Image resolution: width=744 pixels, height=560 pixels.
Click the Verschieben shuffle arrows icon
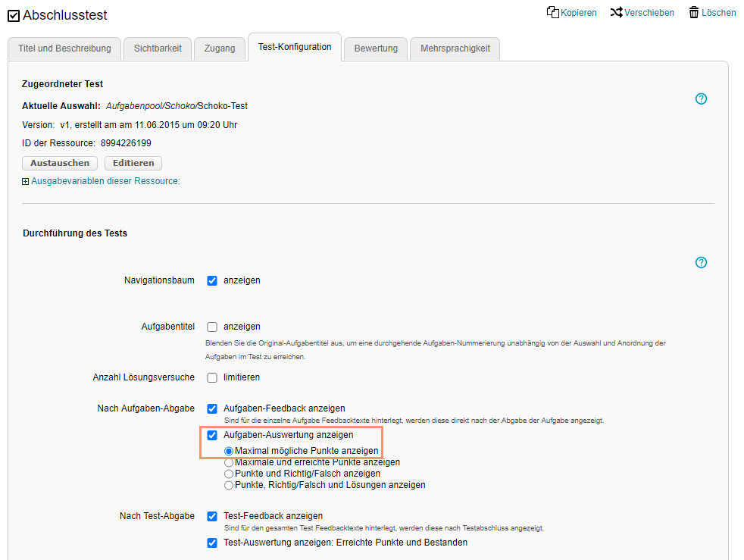tap(617, 13)
